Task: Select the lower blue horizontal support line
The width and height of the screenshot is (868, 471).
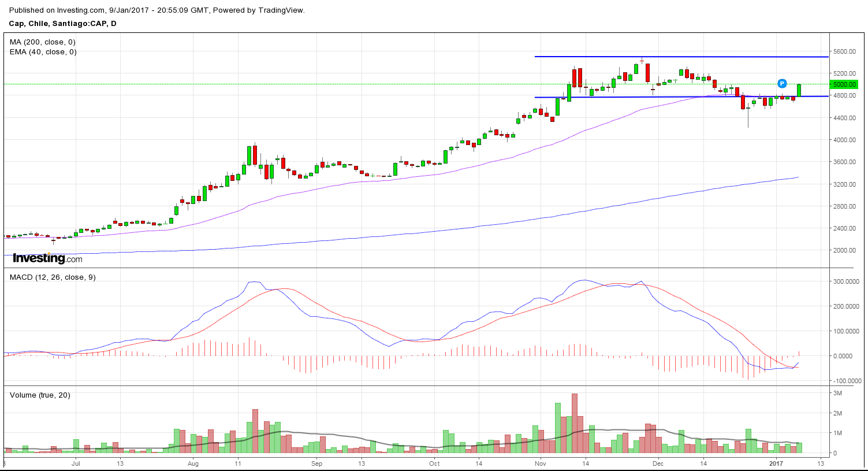Action: 681,97
